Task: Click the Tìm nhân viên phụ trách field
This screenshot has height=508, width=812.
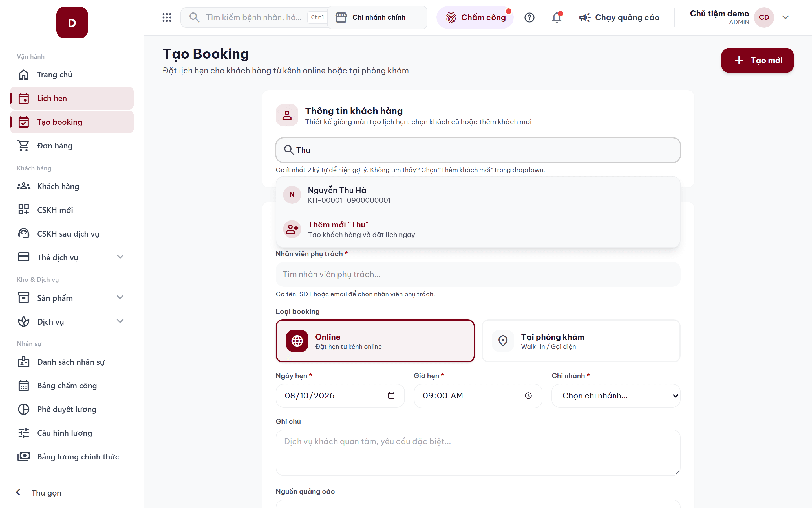Action: pyautogui.click(x=478, y=275)
